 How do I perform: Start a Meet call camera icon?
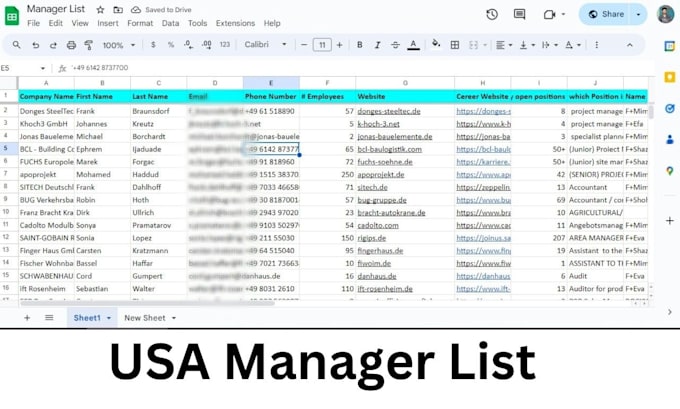click(549, 15)
